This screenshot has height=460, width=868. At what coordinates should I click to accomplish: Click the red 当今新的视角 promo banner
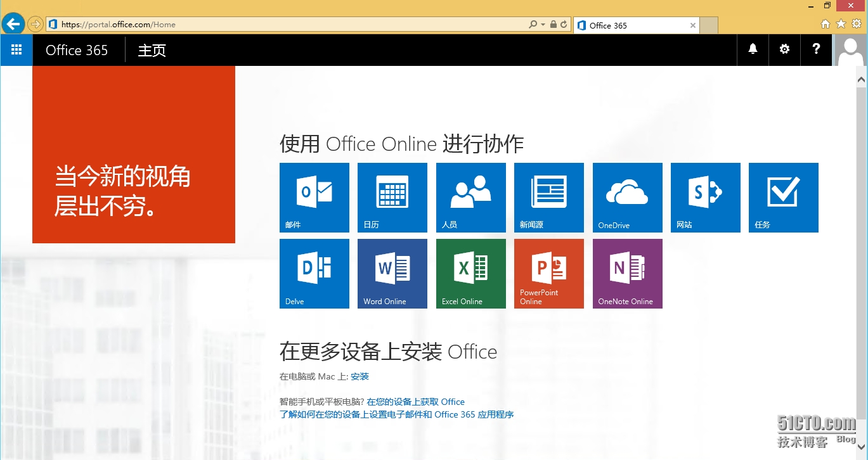pyautogui.click(x=134, y=155)
